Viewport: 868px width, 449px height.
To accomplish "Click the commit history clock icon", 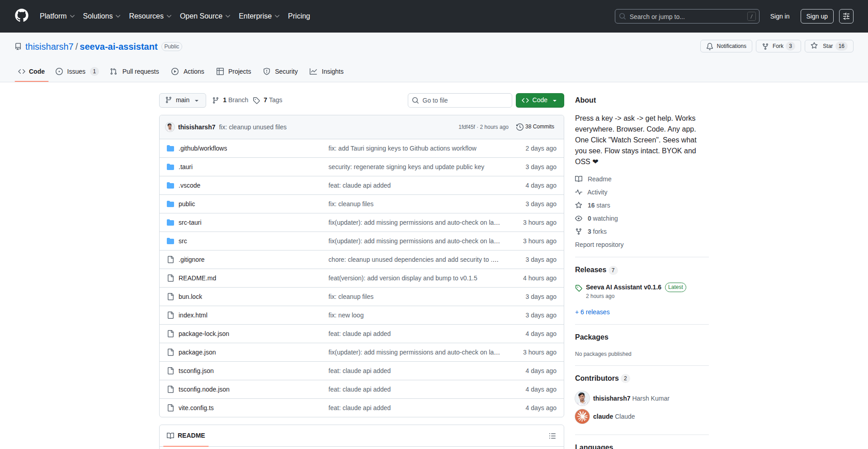I will click(519, 127).
